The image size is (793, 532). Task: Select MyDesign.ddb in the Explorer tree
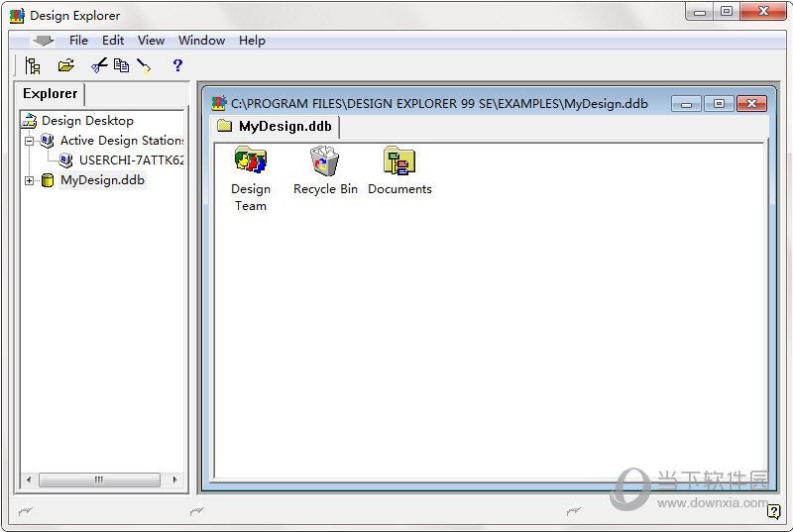tap(102, 180)
